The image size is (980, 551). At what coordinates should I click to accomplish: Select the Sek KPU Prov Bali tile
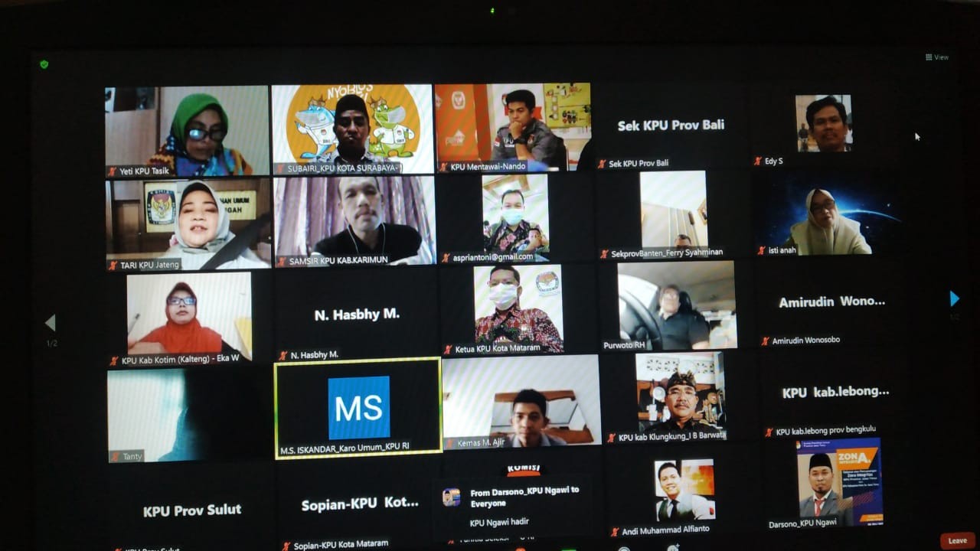[x=671, y=125]
